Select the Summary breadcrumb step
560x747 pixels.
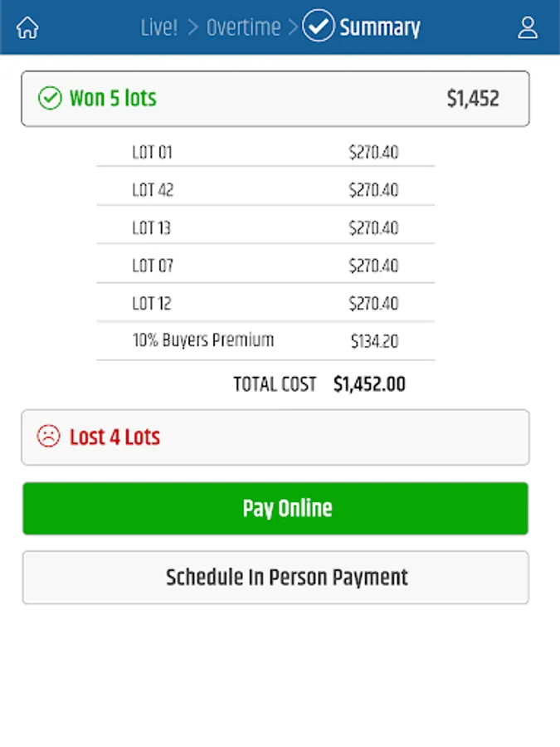[380, 27]
